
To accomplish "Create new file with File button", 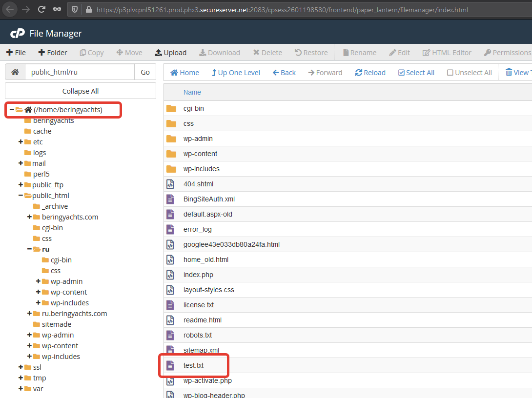I will point(16,53).
